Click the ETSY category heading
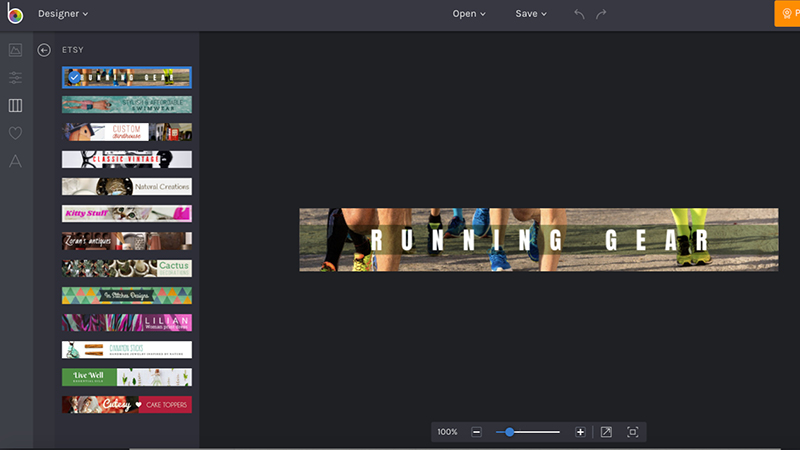 (x=72, y=50)
